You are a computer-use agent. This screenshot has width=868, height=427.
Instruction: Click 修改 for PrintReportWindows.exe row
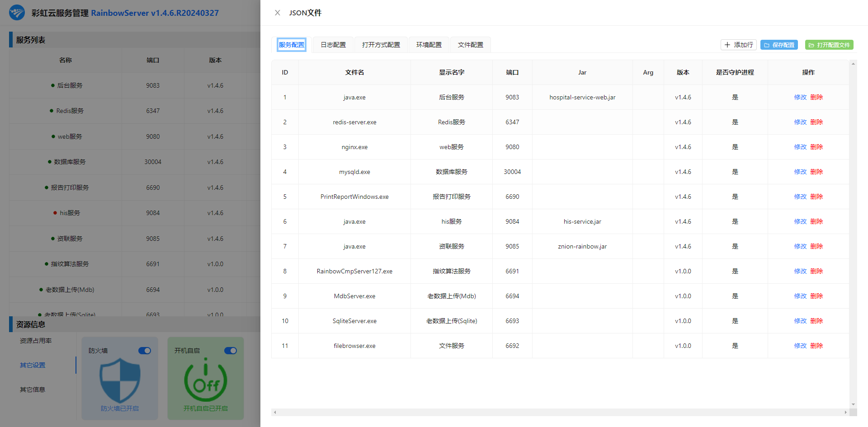click(800, 197)
